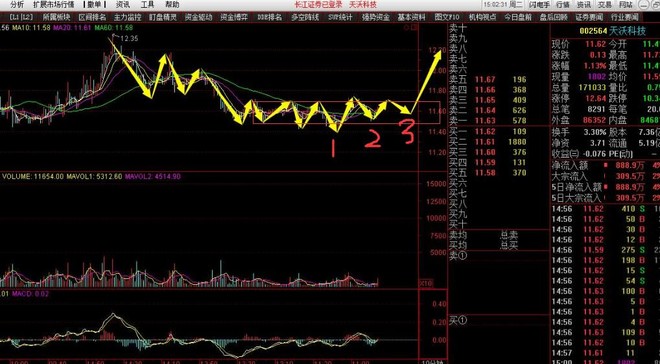Open the 区间排名 toolbar tab
The height and width of the screenshot is (364, 660).
pos(92,17)
